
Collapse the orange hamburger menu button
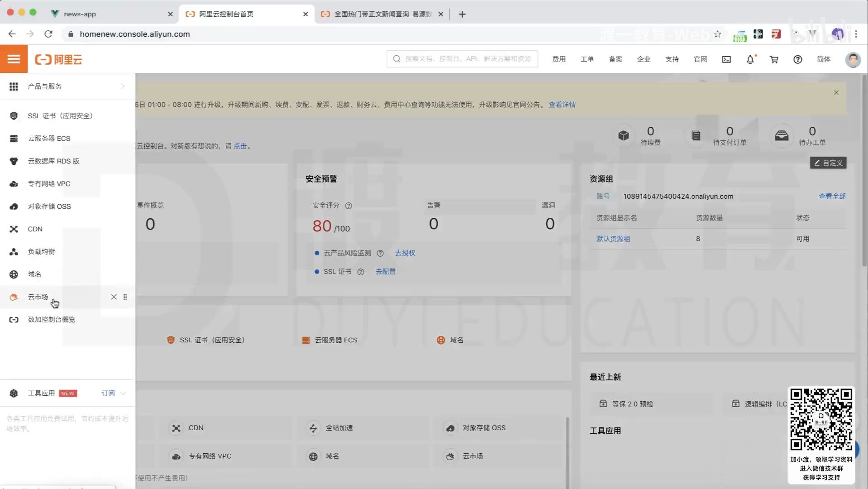(x=14, y=59)
